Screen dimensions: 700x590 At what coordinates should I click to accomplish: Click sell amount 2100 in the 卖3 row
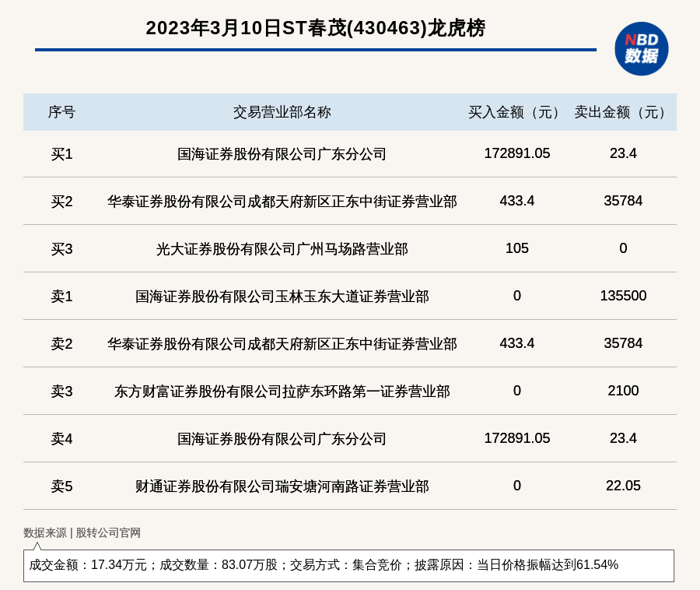(x=623, y=391)
